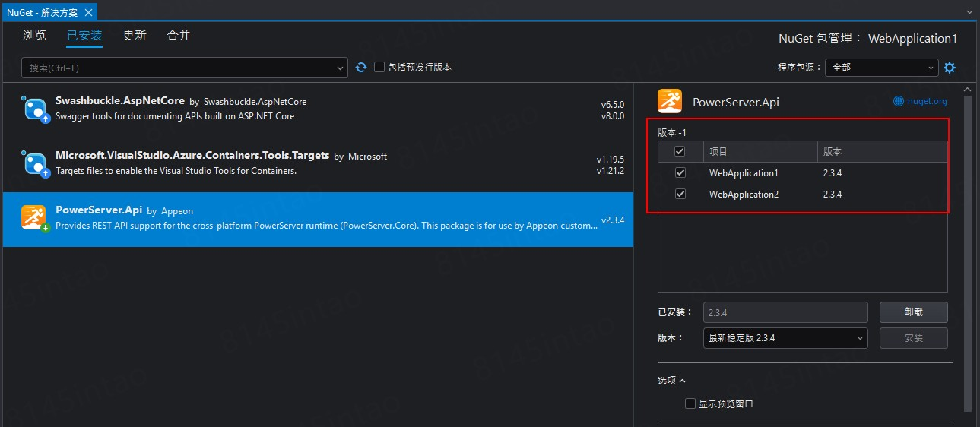Switch to the 合并 tab
This screenshot has width=980, height=427.
pyautogui.click(x=179, y=36)
